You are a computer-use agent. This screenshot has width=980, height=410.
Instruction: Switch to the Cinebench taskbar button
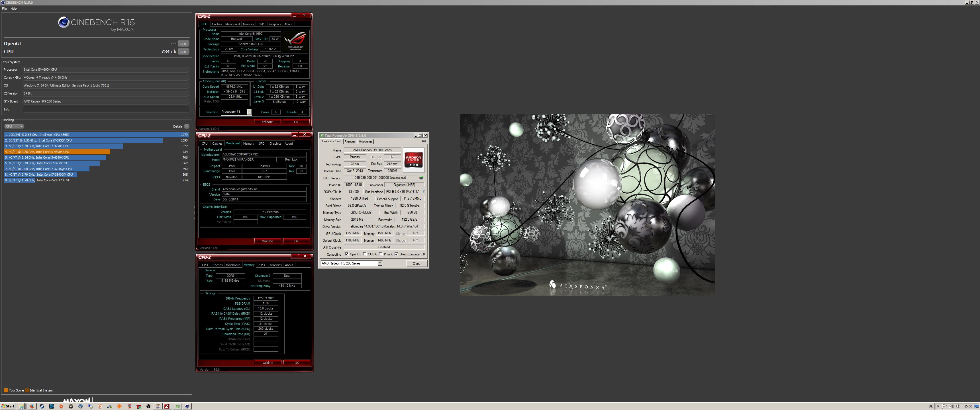(187, 406)
